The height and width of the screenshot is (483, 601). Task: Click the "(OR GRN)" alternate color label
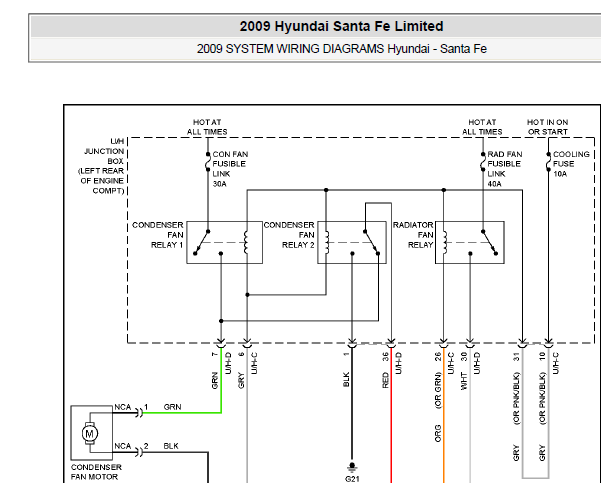438,390
